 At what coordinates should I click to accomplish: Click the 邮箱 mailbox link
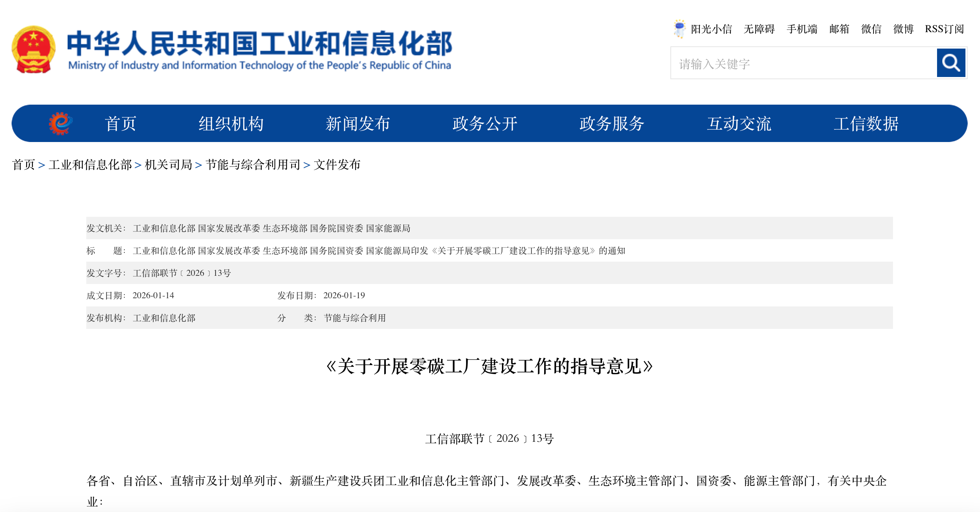839,29
